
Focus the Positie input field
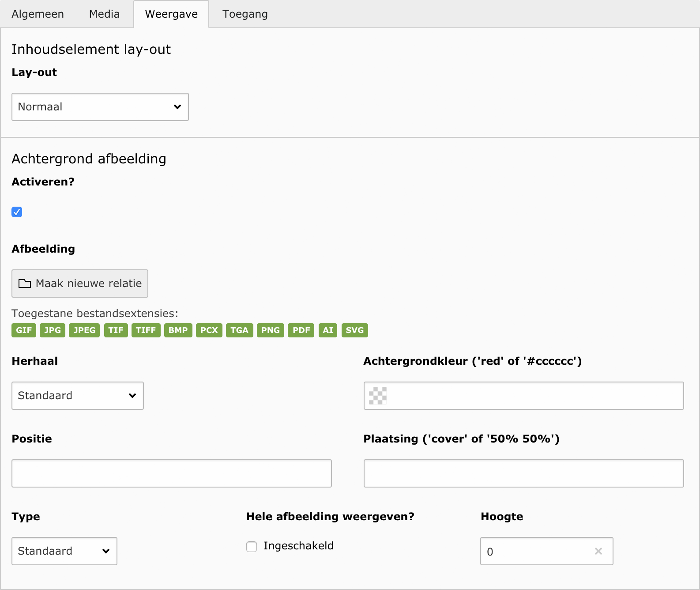coord(172,473)
